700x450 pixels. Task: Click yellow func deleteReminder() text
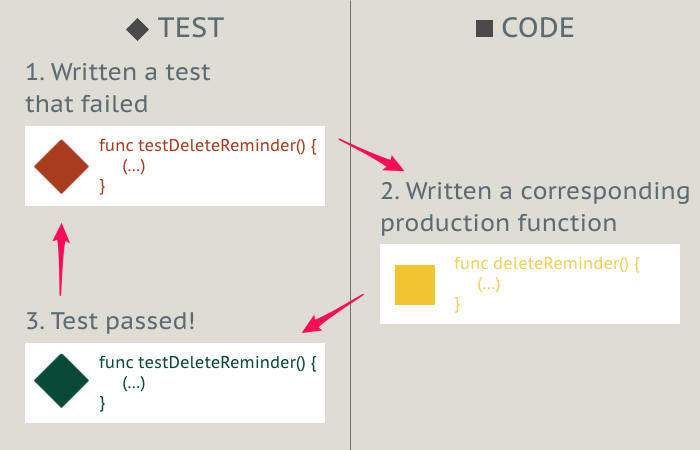[547, 263]
